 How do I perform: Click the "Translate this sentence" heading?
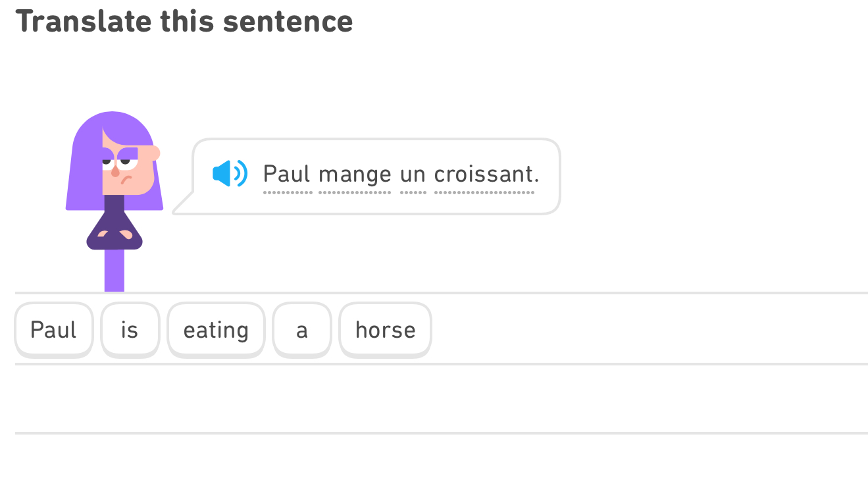(x=185, y=20)
